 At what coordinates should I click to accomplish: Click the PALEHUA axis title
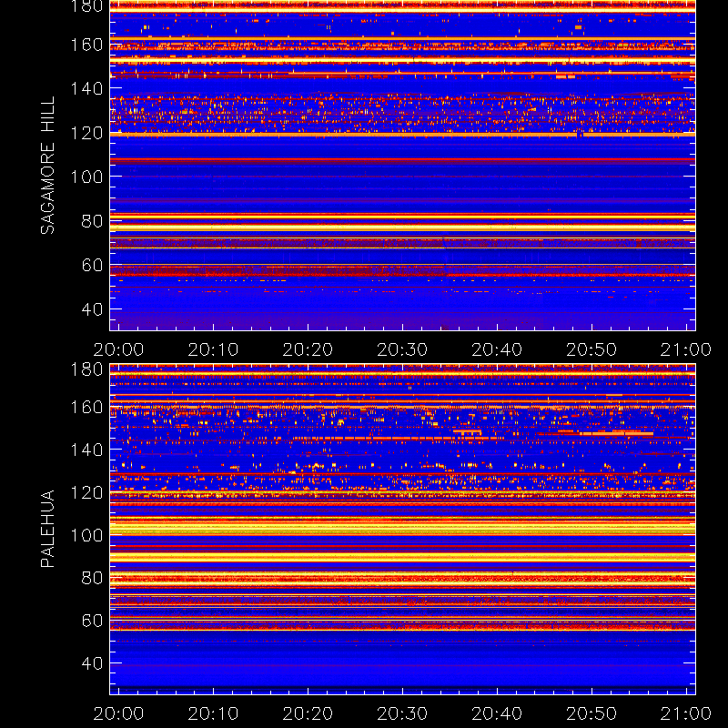pos(47,529)
